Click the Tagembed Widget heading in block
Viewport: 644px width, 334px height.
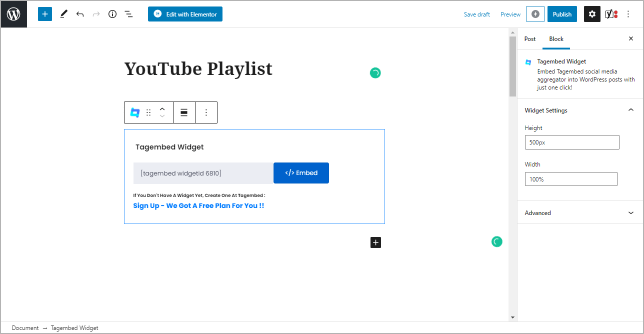coord(169,147)
